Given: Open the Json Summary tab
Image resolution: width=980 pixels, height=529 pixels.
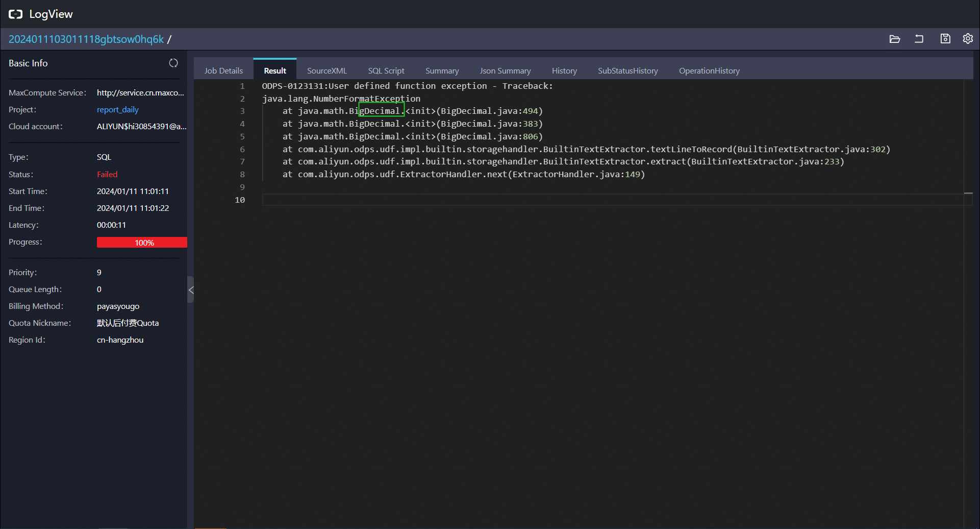Looking at the screenshot, I should pos(505,70).
